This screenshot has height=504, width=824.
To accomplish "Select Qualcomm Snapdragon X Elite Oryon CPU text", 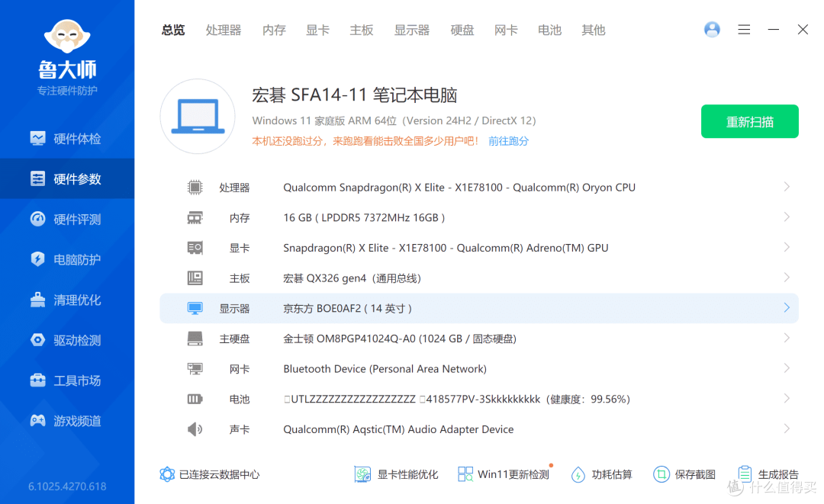I will click(x=459, y=188).
